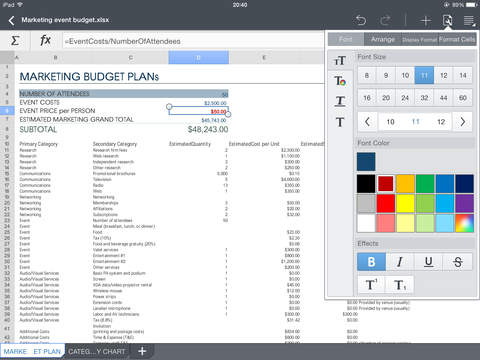The image size is (480, 360).
Task: Switch to the Format Cells tab
Action: 457,39
